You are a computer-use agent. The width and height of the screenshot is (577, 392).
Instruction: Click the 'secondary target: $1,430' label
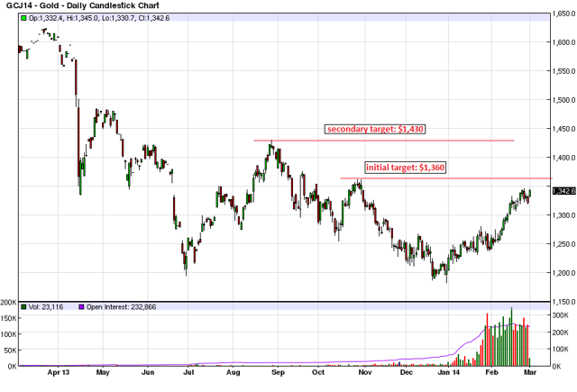point(375,129)
